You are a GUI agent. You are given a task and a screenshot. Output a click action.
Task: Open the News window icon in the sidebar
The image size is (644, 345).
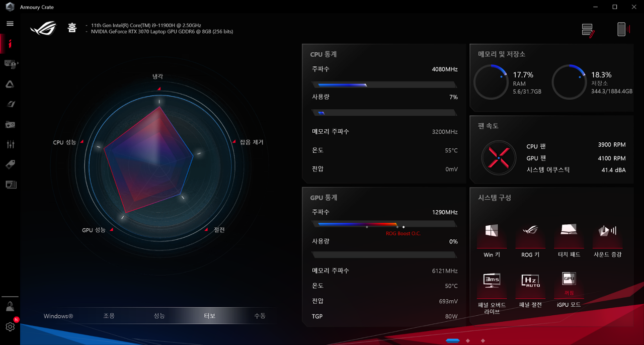(10, 185)
